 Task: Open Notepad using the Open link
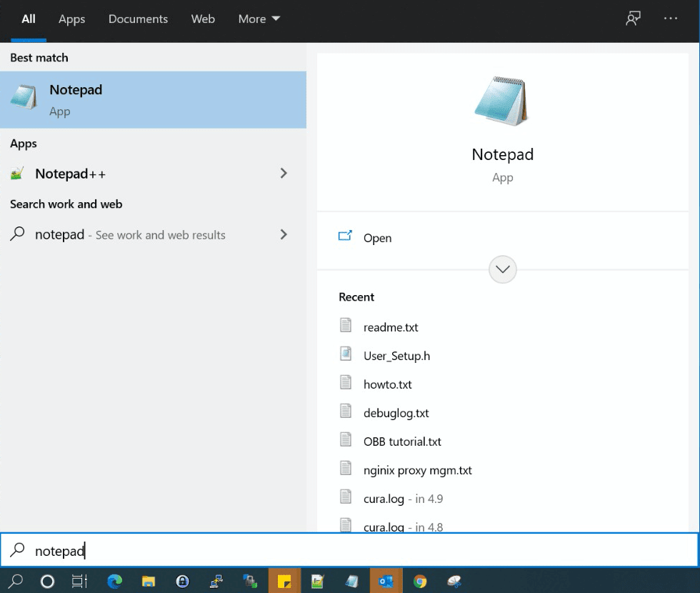click(378, 238)
